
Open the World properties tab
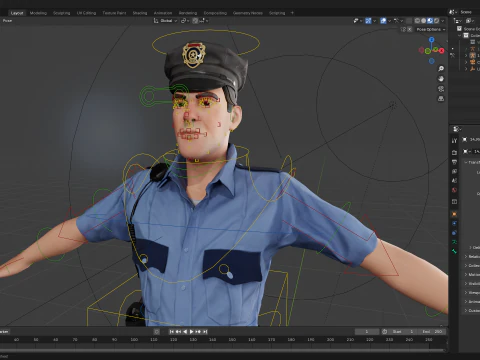point(454,190)
